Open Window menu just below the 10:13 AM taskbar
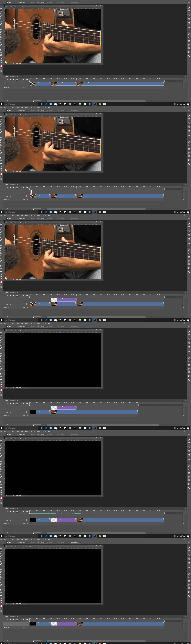Viewport: 191px width, 644px height. click(43, 323)
